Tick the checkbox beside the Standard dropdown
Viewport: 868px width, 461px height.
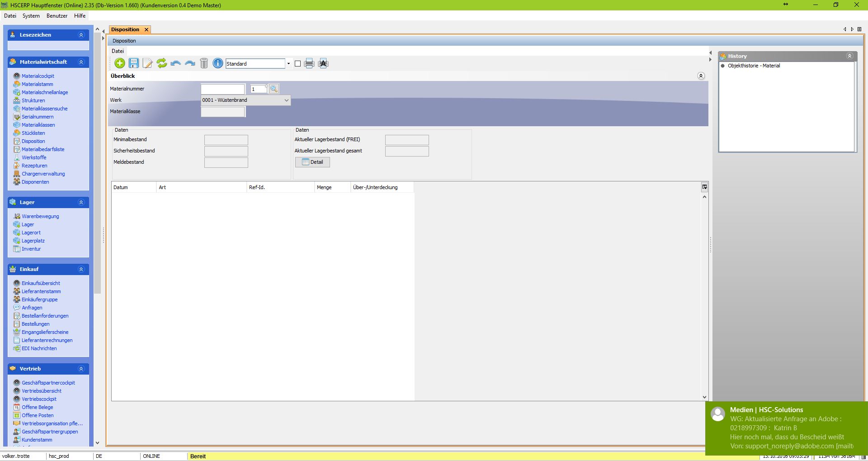pos(297,64)
